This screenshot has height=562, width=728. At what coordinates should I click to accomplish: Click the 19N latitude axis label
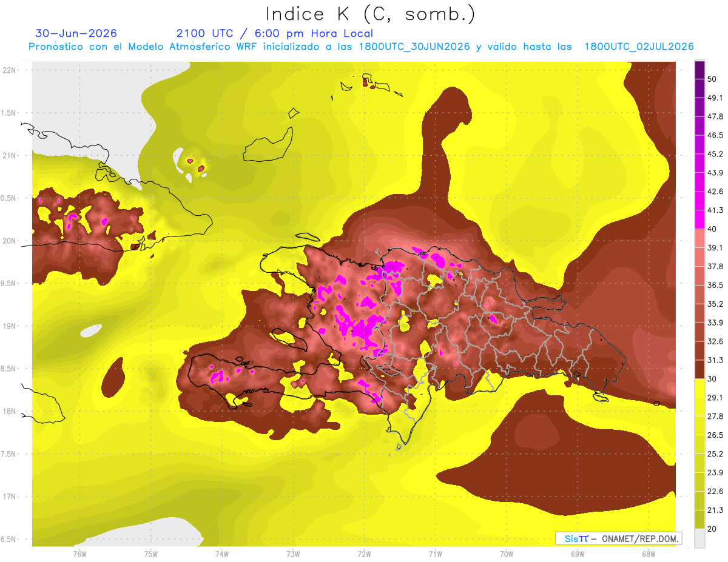pos(9,326)
